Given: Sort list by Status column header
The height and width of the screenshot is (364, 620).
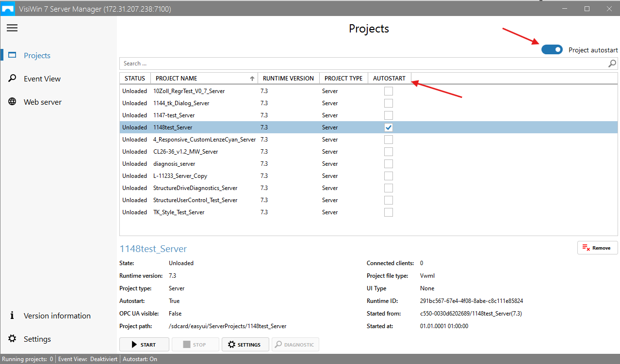Looking at the screenshot, I should 134,78.
